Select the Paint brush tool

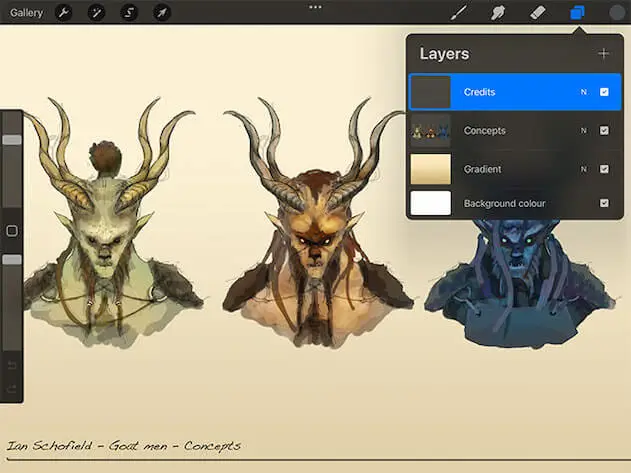coord(460,13)
